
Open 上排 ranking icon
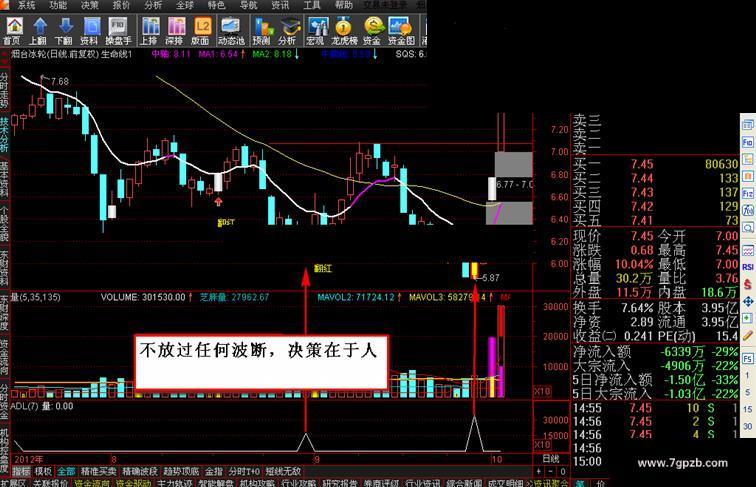pyautogui.click(x=150, y=31)
